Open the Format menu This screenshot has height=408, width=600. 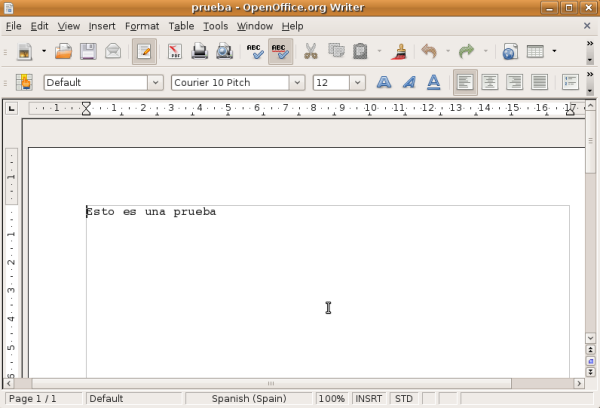click(142, 26)
